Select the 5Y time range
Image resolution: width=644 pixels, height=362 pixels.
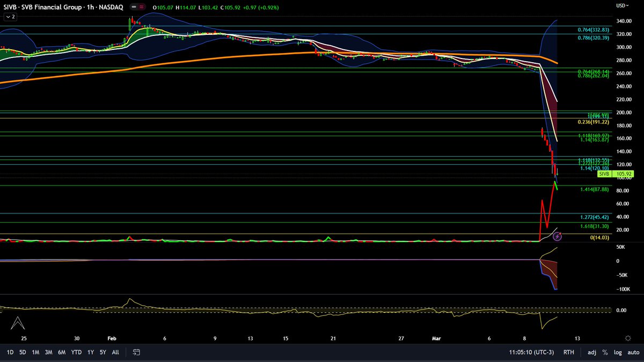[103, 352]
